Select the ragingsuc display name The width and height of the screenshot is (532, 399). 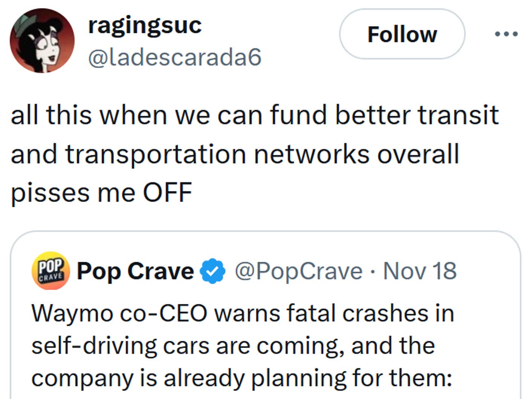pyautogui.click(x=144, y=26)
